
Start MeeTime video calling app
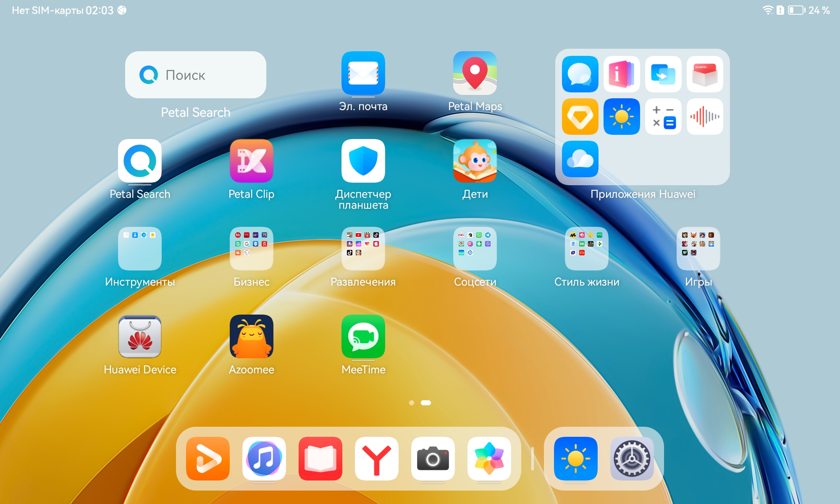(x=363, y=337)
